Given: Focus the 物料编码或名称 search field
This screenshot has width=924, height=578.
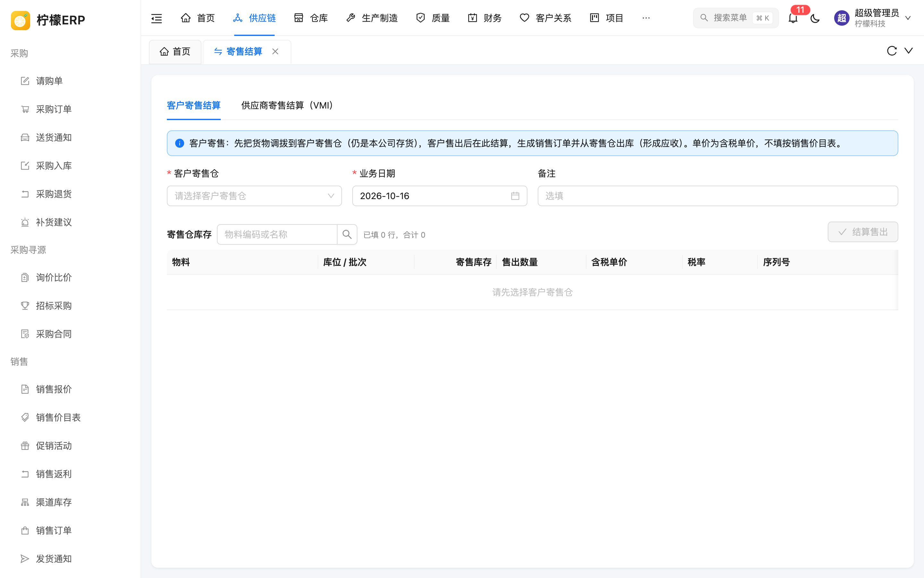Looking at the screenshot, I should tap(277, 234).
